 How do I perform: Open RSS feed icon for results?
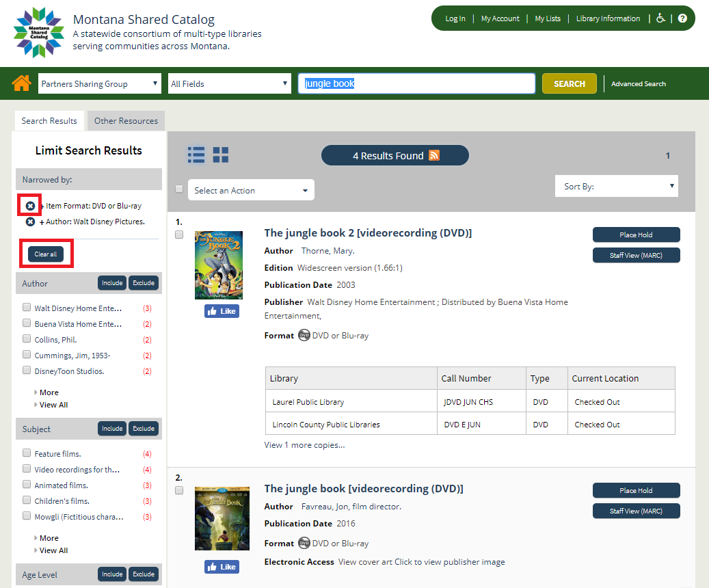click(434, 155)
